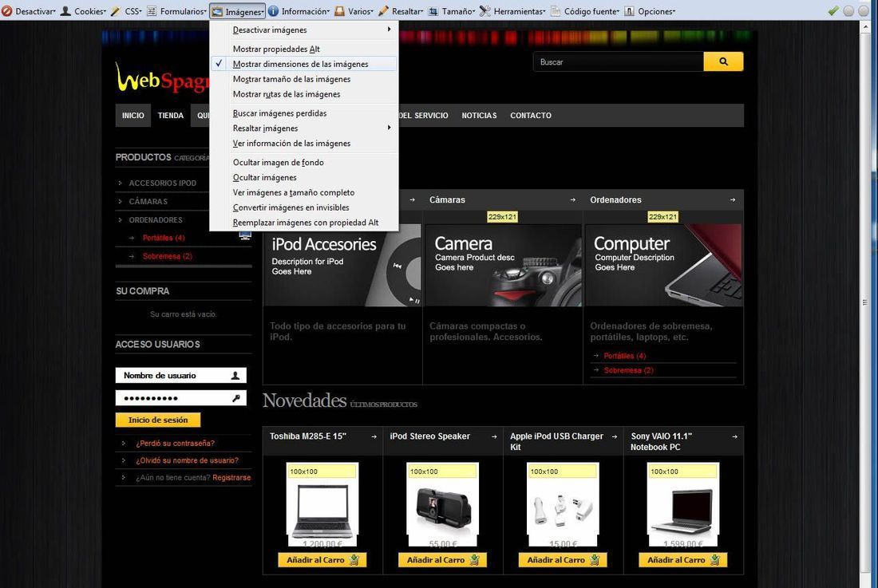Open CONTACTO nav item
Viewport: 878px width, 588px height.
click(531, 115)
